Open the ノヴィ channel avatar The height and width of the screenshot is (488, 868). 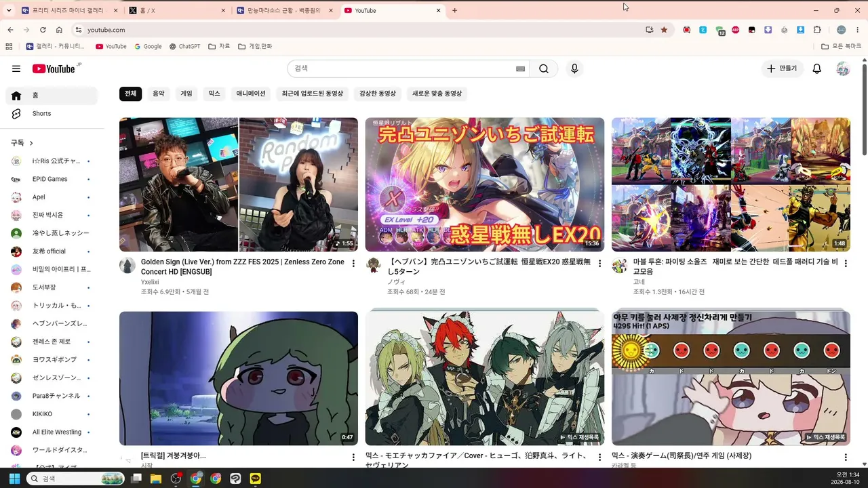[x=374, y=265]
